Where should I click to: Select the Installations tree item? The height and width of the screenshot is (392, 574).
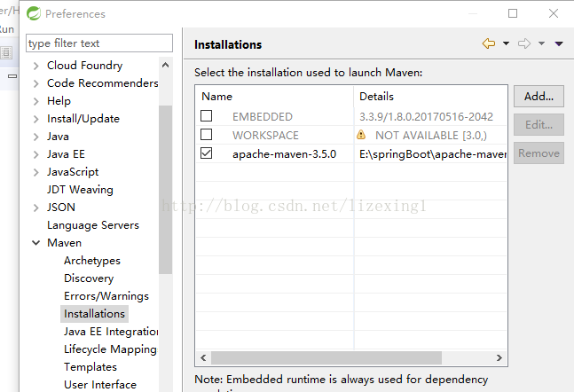(94, 314)
